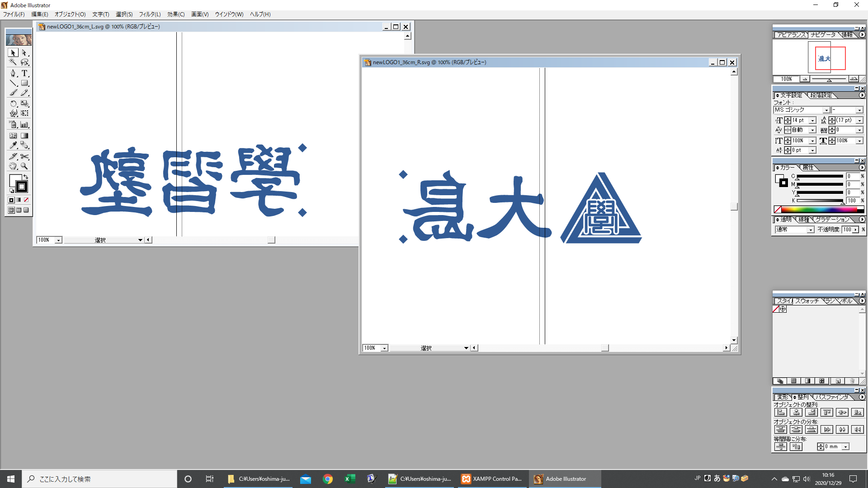Set paint mode to Gradient in toolbox
The width and height of the screenshot is (868, 488).
[x=19, y=200]
